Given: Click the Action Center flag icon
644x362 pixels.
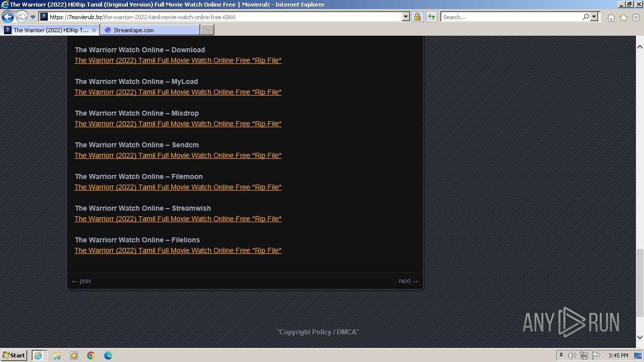Looking at the screenshot, I should coord(596,355).
